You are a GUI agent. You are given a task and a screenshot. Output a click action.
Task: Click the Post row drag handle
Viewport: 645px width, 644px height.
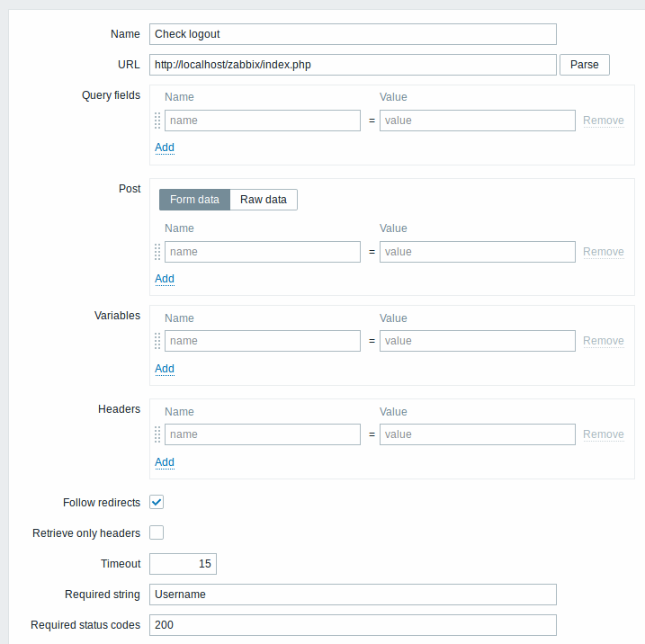pos(157,252)
